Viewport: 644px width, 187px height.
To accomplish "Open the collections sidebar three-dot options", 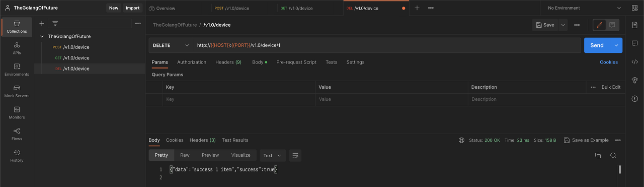I will (x=138, y=23).
